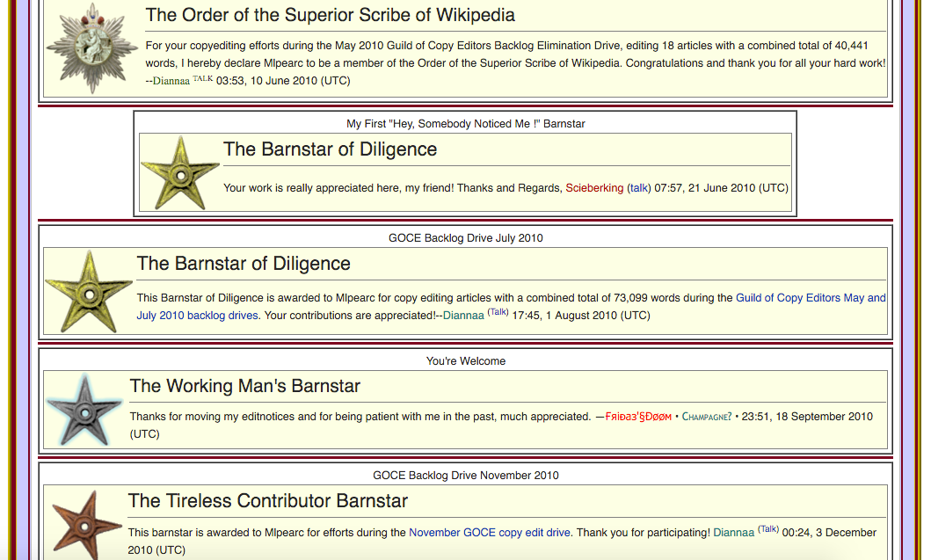Open the Champagne? talk link

[707, 417]
